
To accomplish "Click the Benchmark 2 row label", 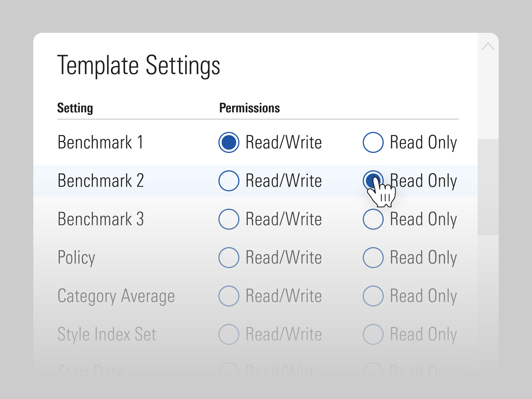I will click(100, 181).
